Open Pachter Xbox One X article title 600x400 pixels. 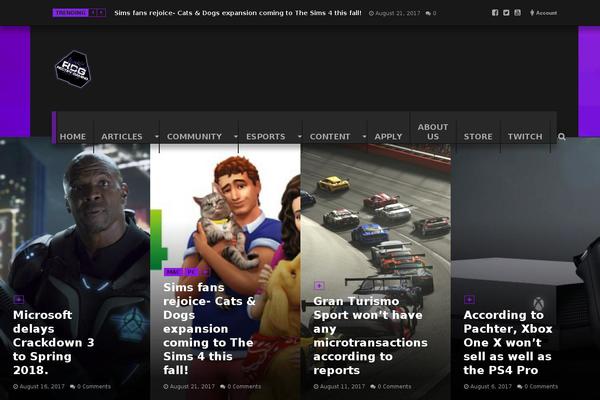pyautogui.click(x=508, y=343)
